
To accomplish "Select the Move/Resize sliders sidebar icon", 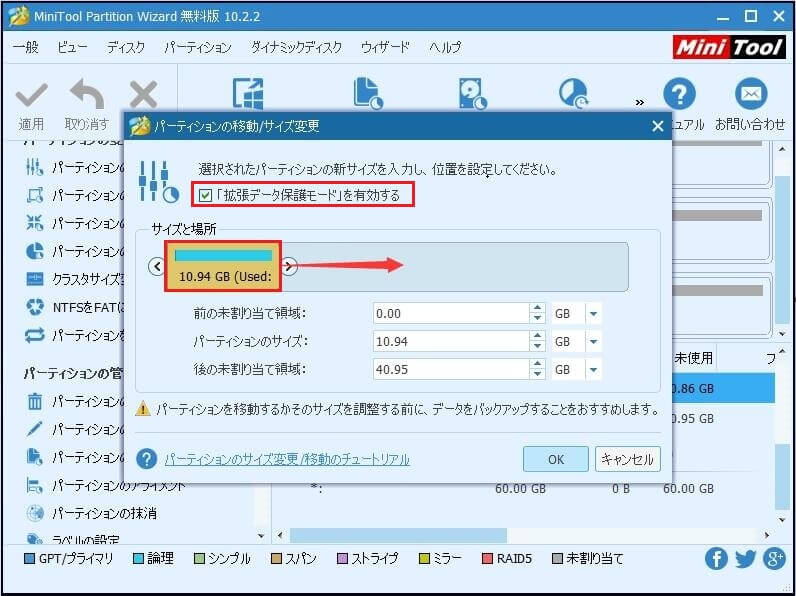I will coord(35,167).
